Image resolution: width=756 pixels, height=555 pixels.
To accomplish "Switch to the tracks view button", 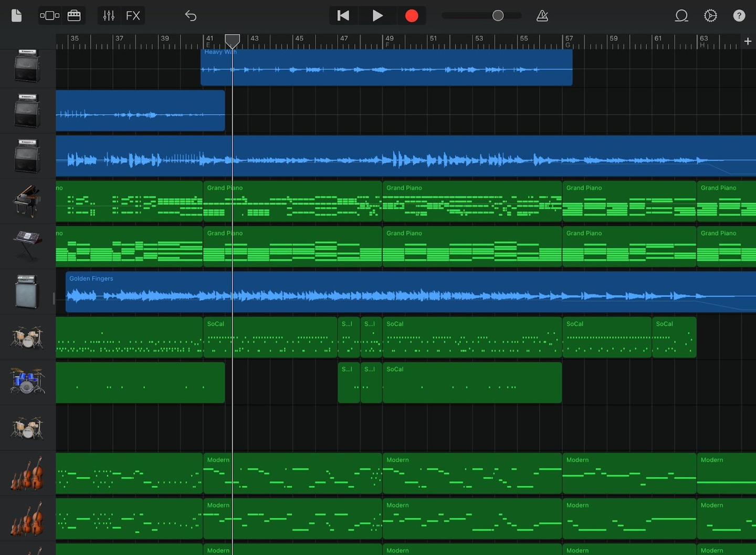I will 49,16.
